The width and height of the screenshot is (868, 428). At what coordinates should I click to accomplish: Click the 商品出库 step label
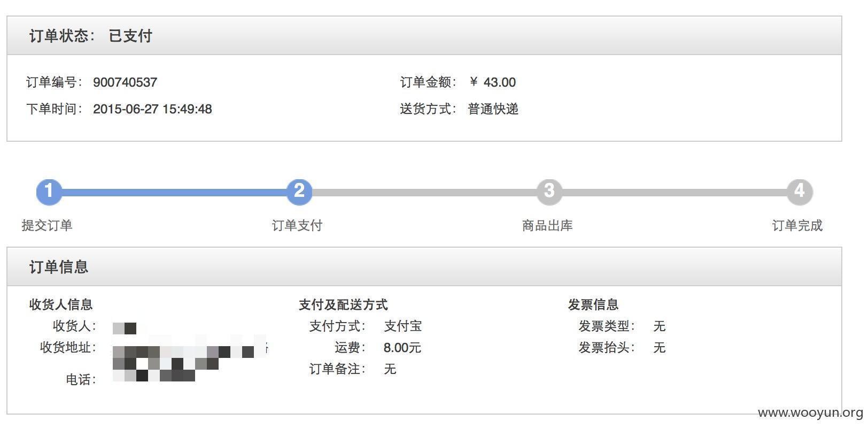(x=547, y=225)
